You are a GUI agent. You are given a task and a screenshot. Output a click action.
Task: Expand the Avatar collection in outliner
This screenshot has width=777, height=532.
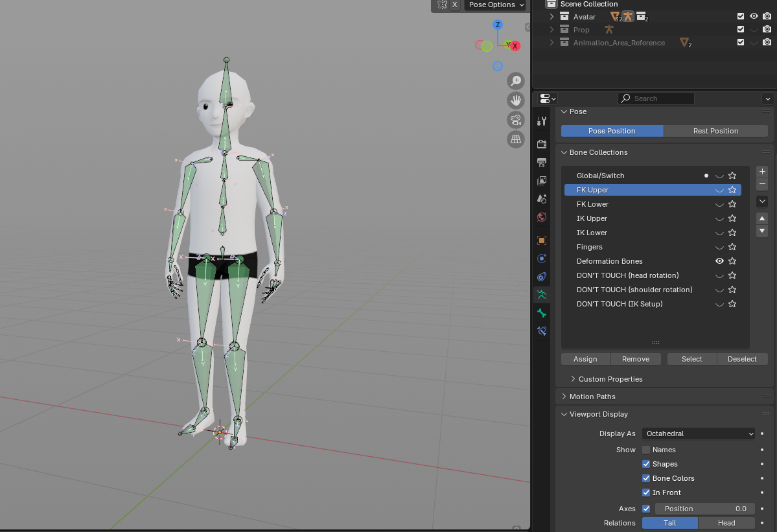(552, 17)
